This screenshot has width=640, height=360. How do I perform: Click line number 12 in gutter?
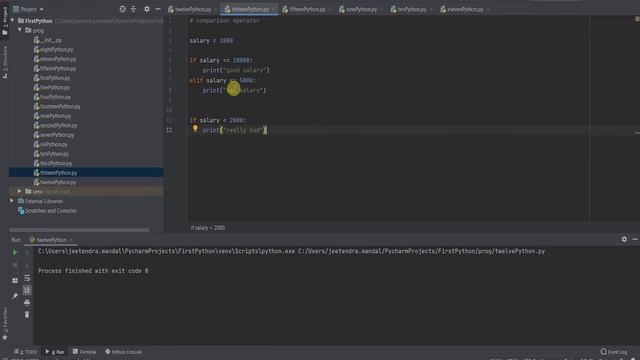pyautogui.click(x=169, y=130)
